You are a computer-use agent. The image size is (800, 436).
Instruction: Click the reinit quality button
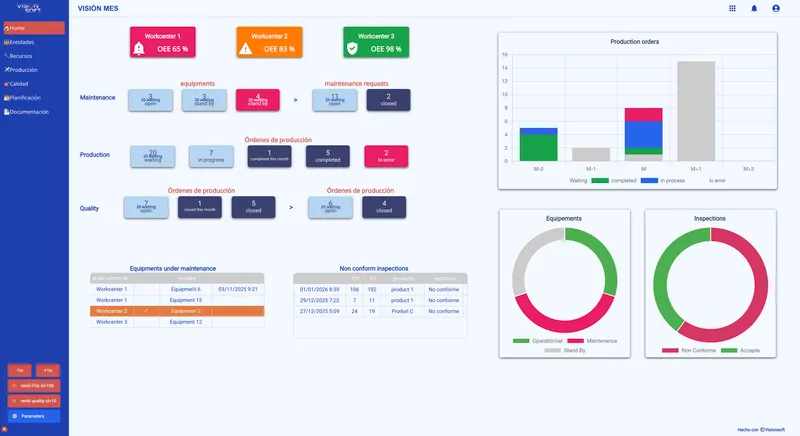[34, 401]
